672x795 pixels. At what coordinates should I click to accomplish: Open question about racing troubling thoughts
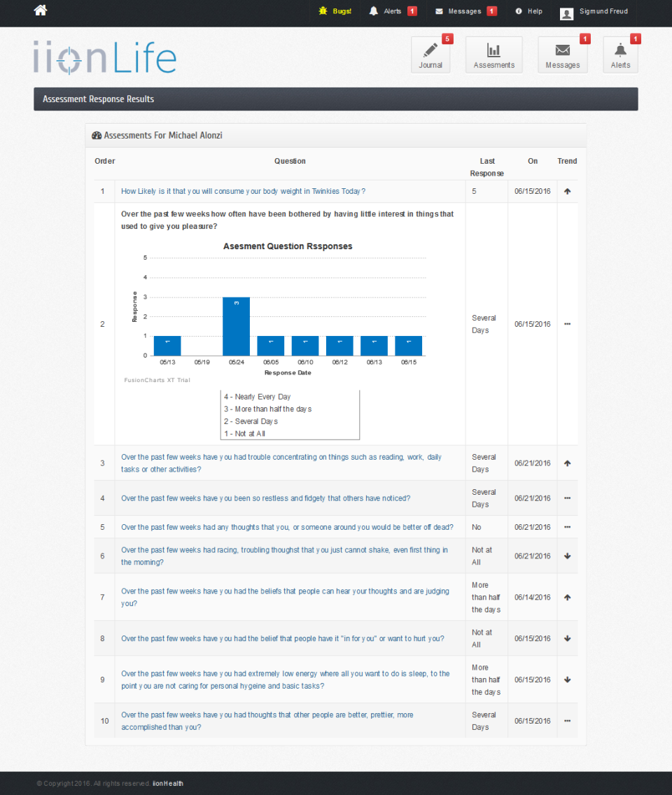(x=284, y=556)
